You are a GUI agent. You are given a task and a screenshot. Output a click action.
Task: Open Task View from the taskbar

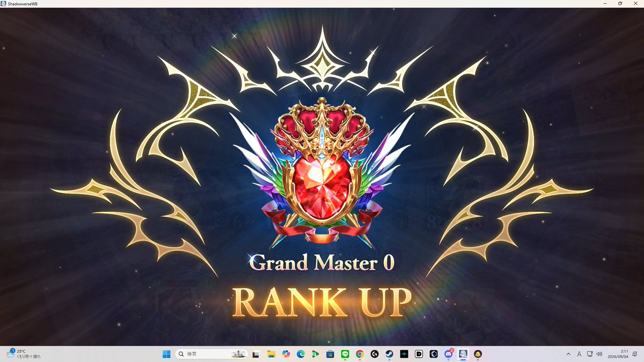pyautogui.click(x=257, y=354)
